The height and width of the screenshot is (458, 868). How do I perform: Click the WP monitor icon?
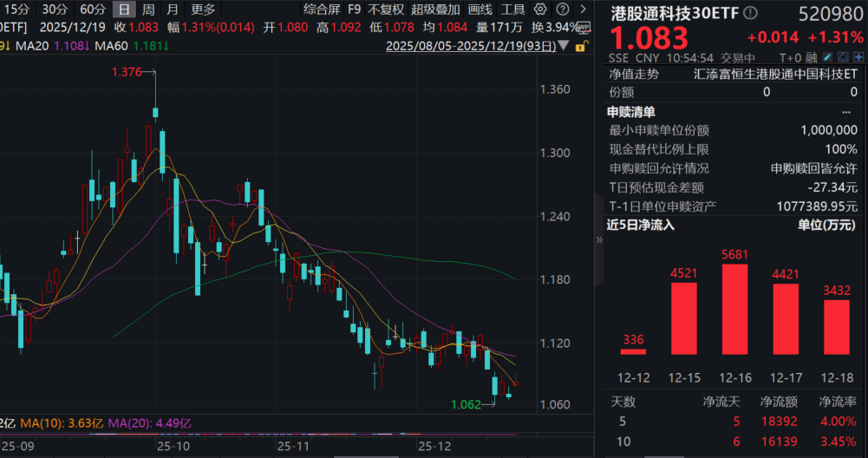coord(582,26)
